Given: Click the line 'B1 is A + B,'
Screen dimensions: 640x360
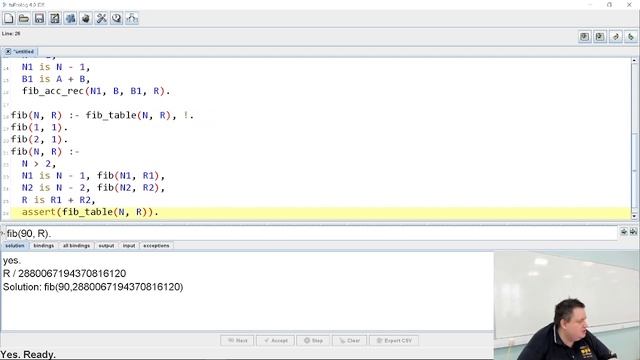Looking at the screenshot, I should point(56,79).
